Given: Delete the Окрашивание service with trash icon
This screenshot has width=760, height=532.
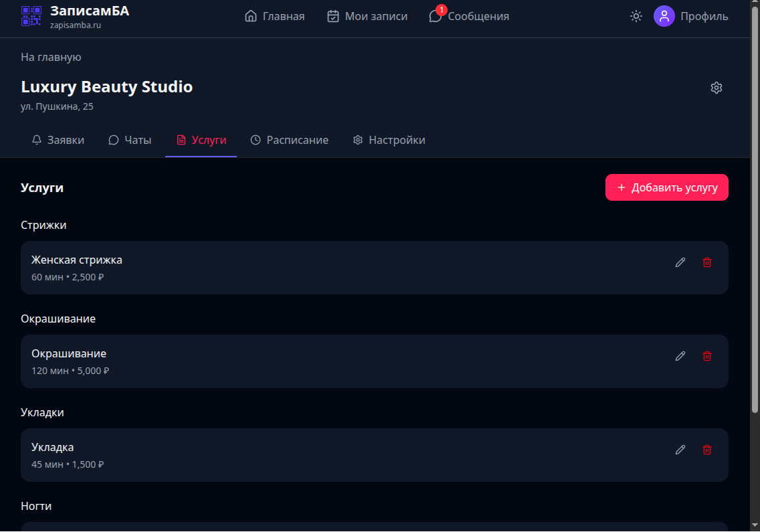Looking at the screenshot, I should pos(706,356).
